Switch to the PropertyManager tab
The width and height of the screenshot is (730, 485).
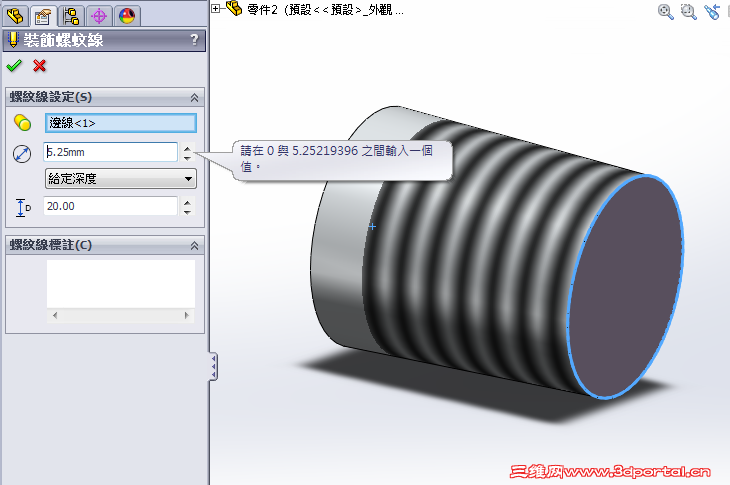43,16
